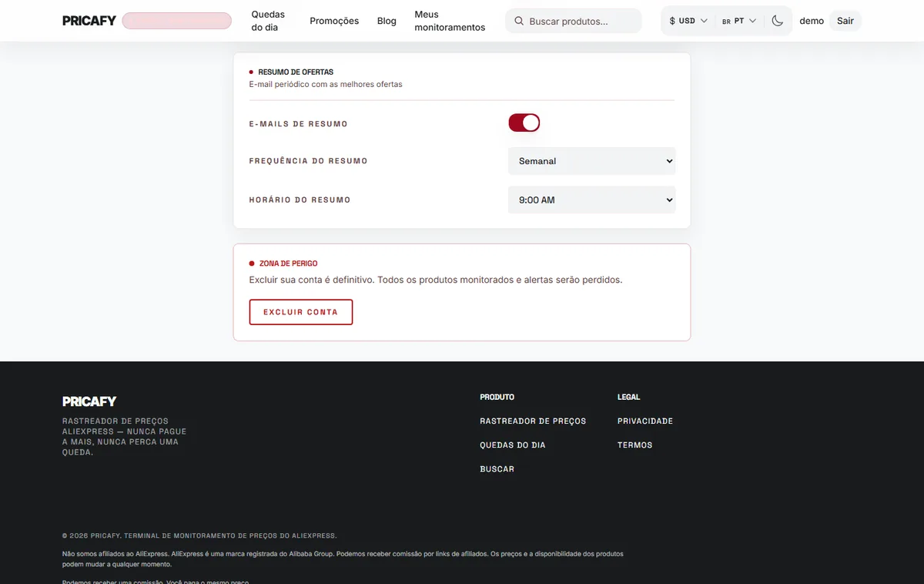This screenshot has height=584, width=924.
Task: Open Frequência do resumo Semanal dropdown
Action: [592, 161]
